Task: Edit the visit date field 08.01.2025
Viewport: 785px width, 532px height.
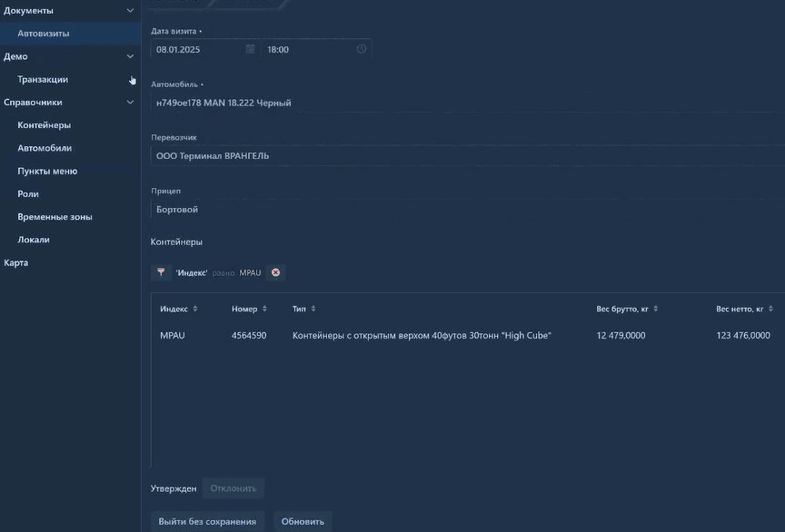Action: click(x=204, y=49)
